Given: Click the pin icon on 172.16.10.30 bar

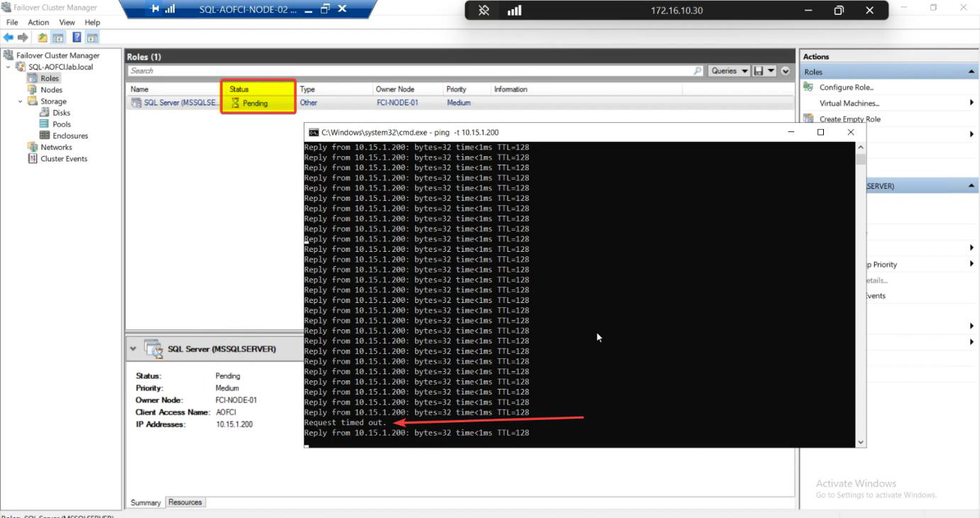Looking at the screenshot, I should pyautogui.click(x=484, y=11).
